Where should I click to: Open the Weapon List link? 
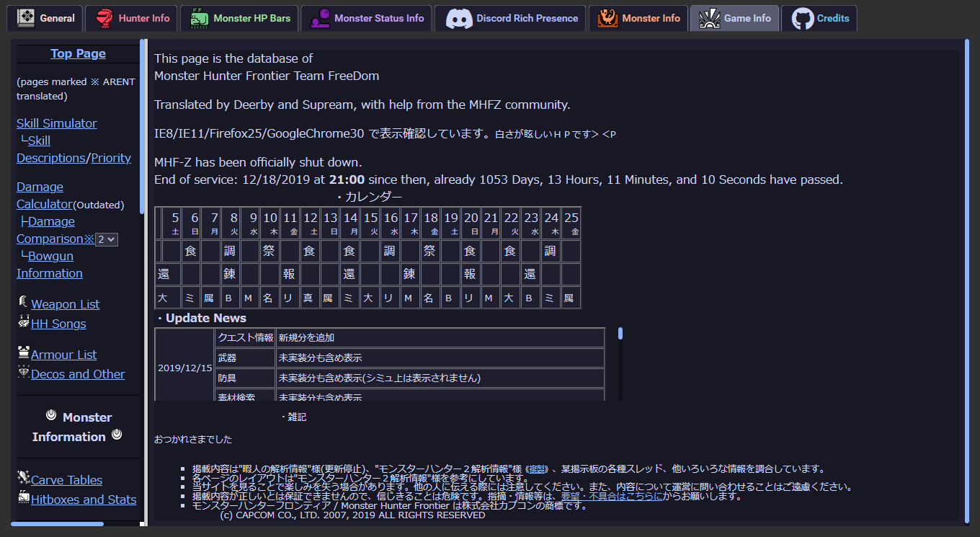65,304
